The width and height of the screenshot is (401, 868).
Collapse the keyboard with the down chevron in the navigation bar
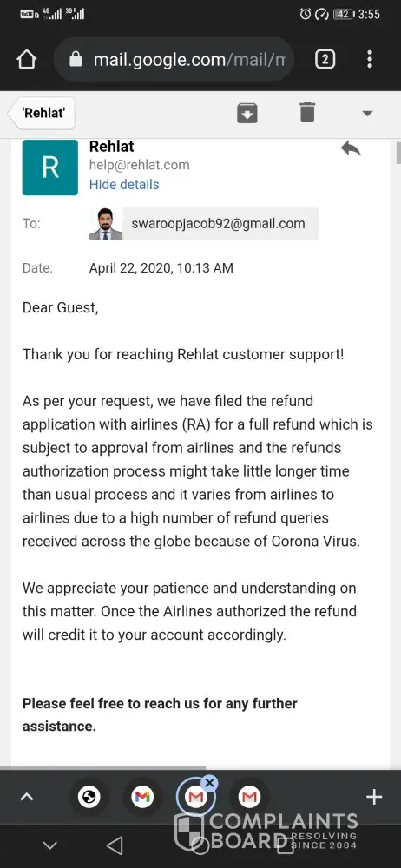pyautogui.click(x=49, y=845)
